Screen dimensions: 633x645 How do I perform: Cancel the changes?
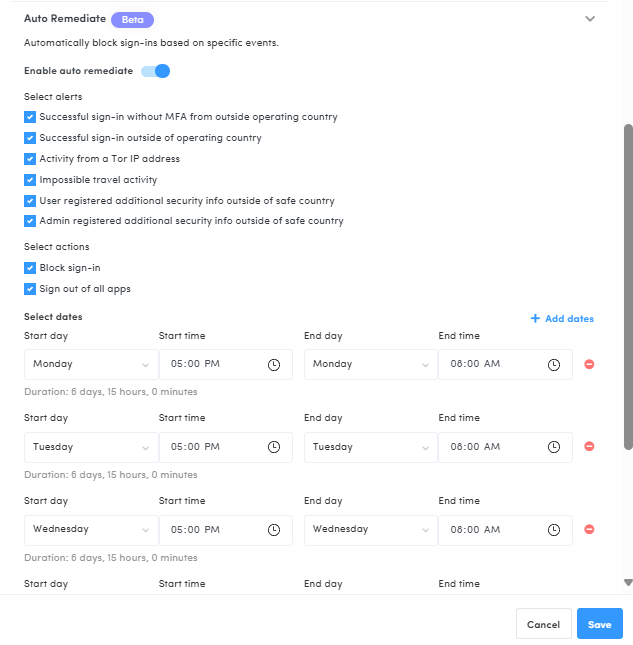coord(543,624)
